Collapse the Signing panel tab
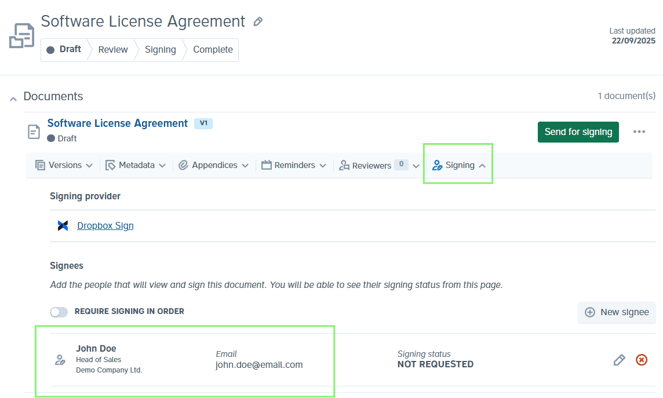 [458, 165]
